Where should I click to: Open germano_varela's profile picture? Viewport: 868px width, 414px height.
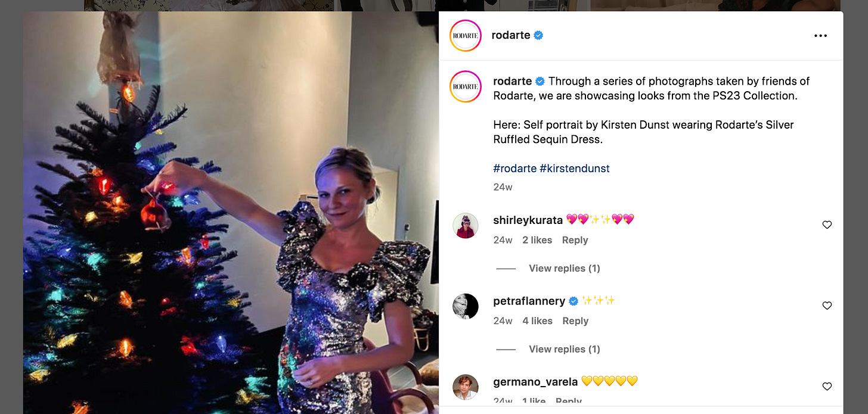(x=466, y=387)
